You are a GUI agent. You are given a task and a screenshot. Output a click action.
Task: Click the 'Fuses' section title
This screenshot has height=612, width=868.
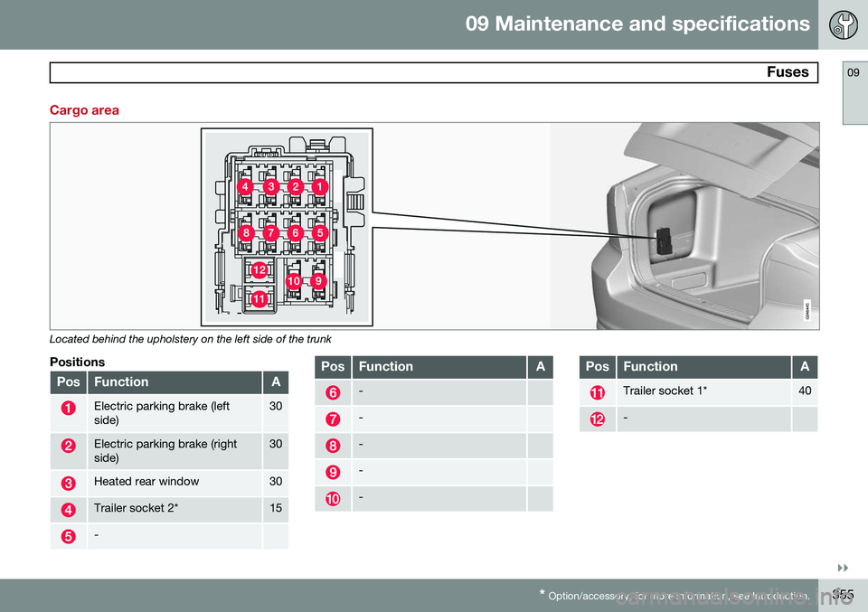[788, 72]
